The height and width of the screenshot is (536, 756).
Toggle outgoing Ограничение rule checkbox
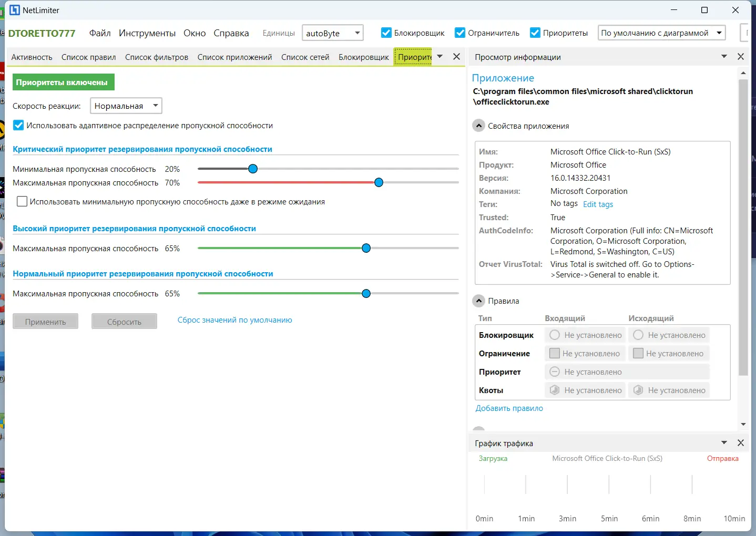(638, 354)
